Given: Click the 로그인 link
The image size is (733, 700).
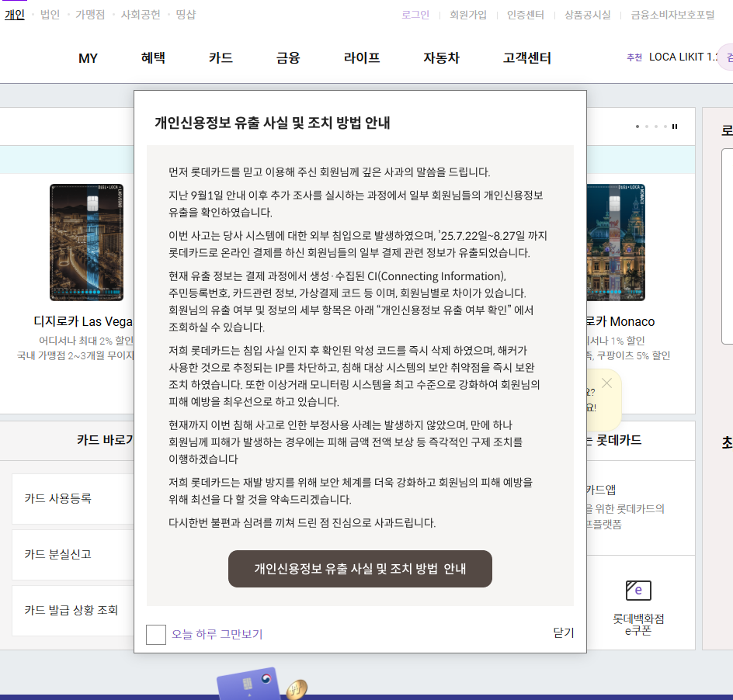Looking at the screenshot, I should pyautogui.click(x=415, y=15).
